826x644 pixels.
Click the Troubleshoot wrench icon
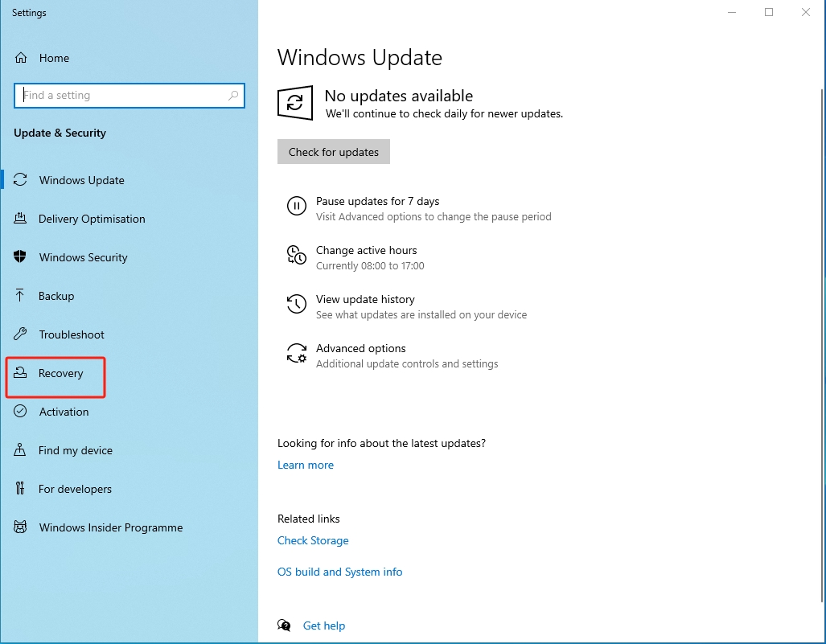tap(20, 334)
